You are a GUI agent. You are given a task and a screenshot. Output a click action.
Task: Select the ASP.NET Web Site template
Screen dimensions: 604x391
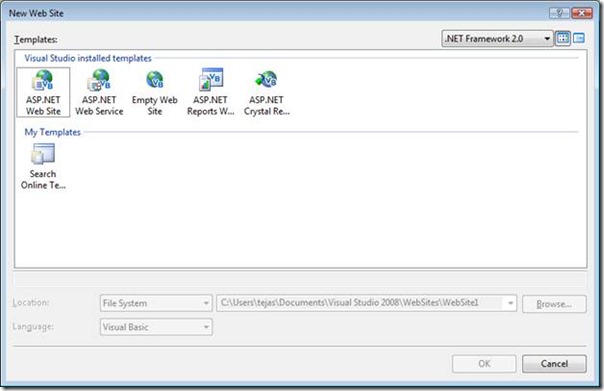[x=43, y=92]
